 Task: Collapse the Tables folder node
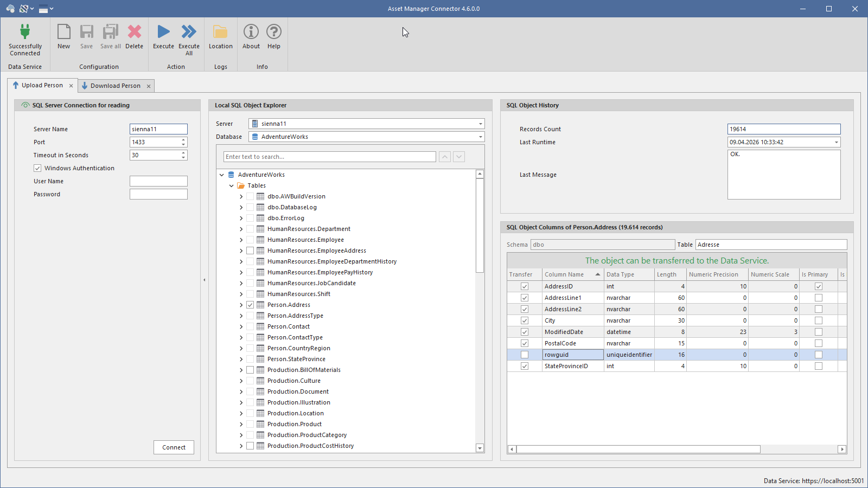pyautogui.click(x=232, y=185)
